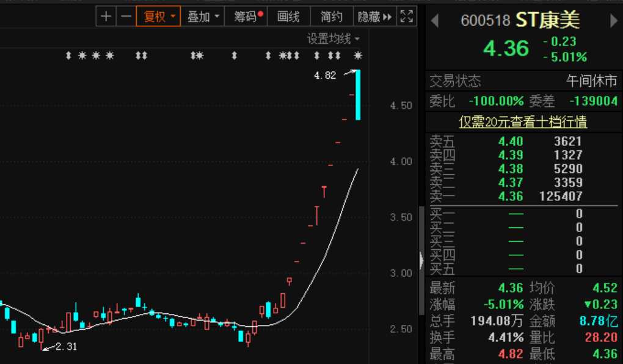Collapse side panel with the divider arrow
The height and width of the screenshot is (364, 623).
(421, 260)
